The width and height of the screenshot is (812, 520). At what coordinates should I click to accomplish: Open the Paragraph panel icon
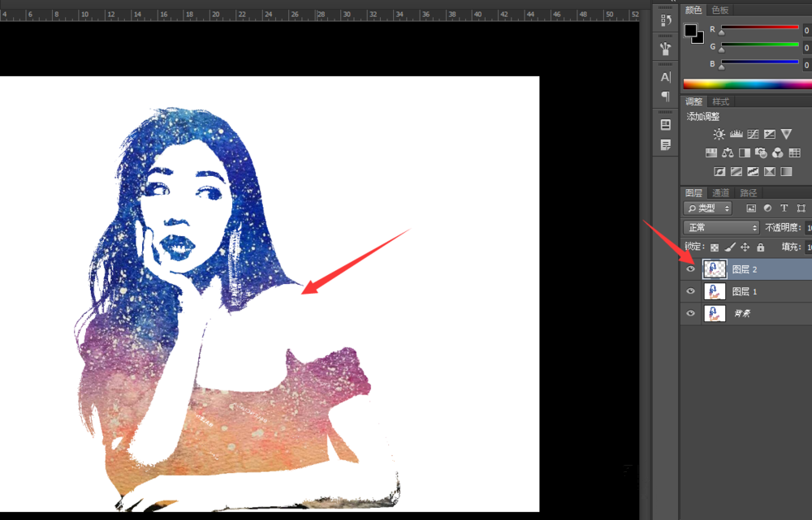click(x=666, y=96)
